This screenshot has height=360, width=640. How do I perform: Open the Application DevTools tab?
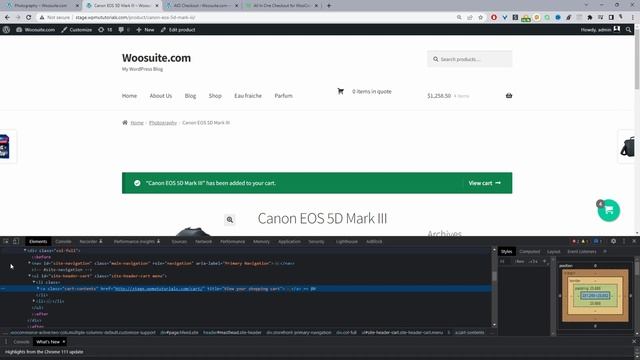[x=289, y=242]
